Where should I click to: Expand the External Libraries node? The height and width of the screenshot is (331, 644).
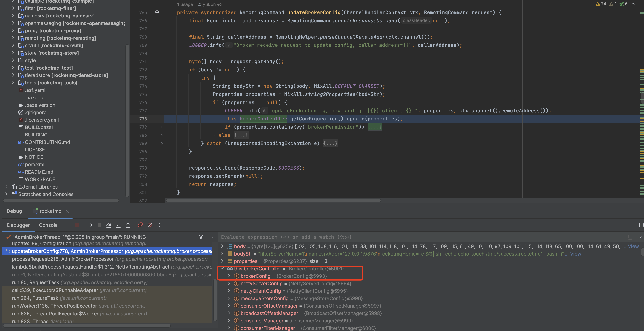click(x=7, y=187)
